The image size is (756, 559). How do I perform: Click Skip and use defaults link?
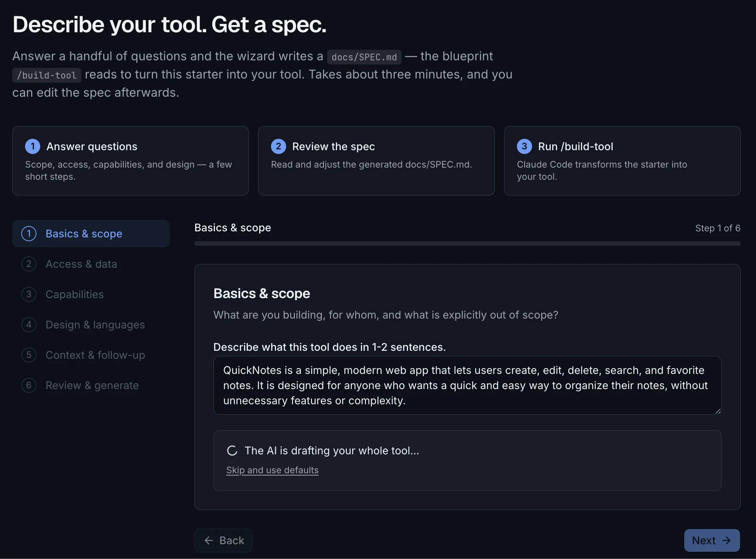tap(272, 470)
